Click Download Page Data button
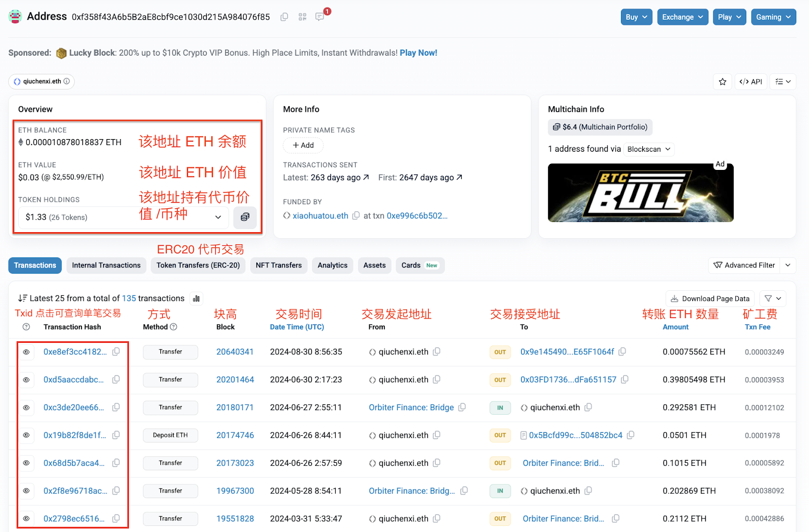Viewport: 809px width, 532px height. point(710,298)
